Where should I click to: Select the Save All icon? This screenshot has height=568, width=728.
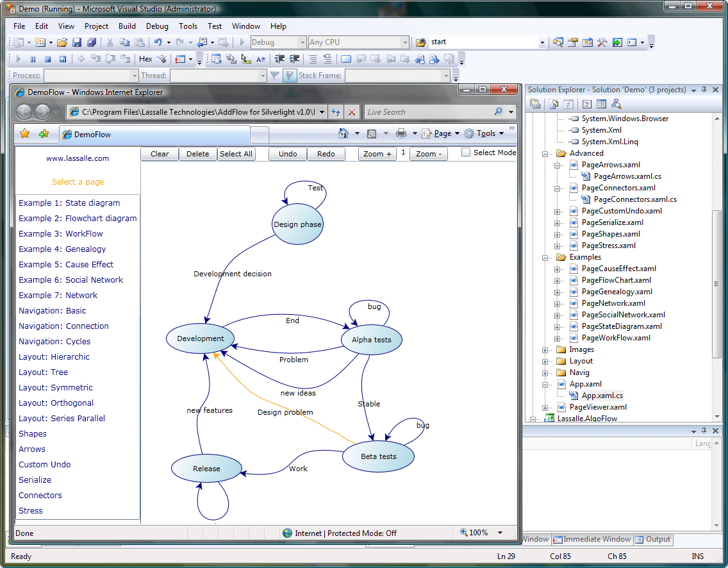coord(92,41)
